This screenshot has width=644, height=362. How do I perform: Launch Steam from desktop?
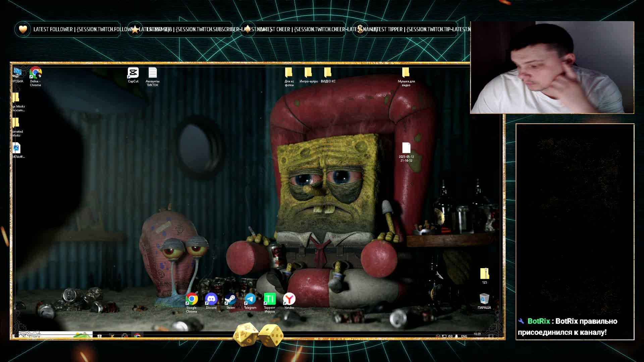(230, 301)
